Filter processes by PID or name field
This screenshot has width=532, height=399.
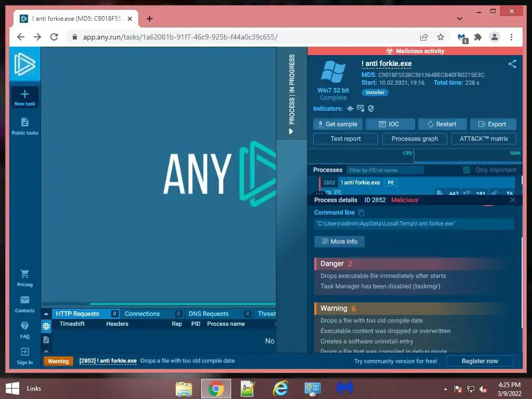pyautogui.click(x=385, y=170)
